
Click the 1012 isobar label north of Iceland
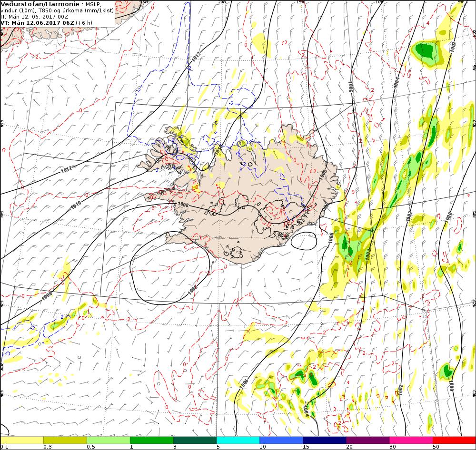click(x=196, y=56)
